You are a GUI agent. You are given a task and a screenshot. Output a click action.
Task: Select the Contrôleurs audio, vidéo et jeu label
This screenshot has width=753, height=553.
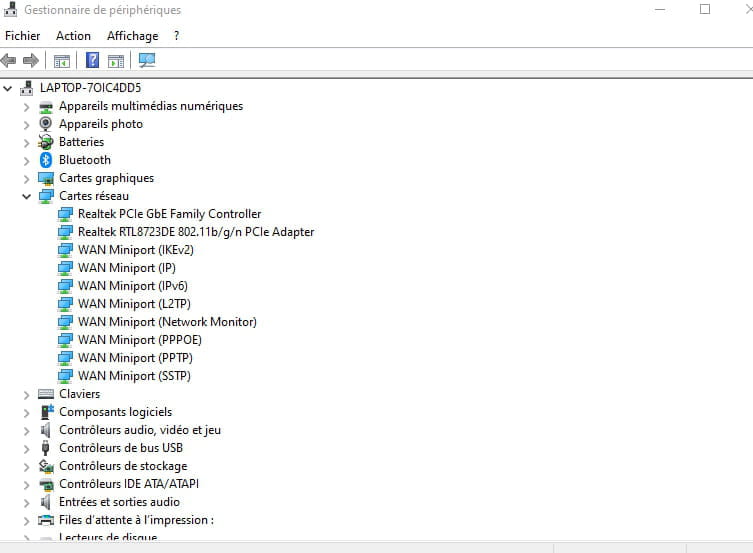[x=140, y=430]
